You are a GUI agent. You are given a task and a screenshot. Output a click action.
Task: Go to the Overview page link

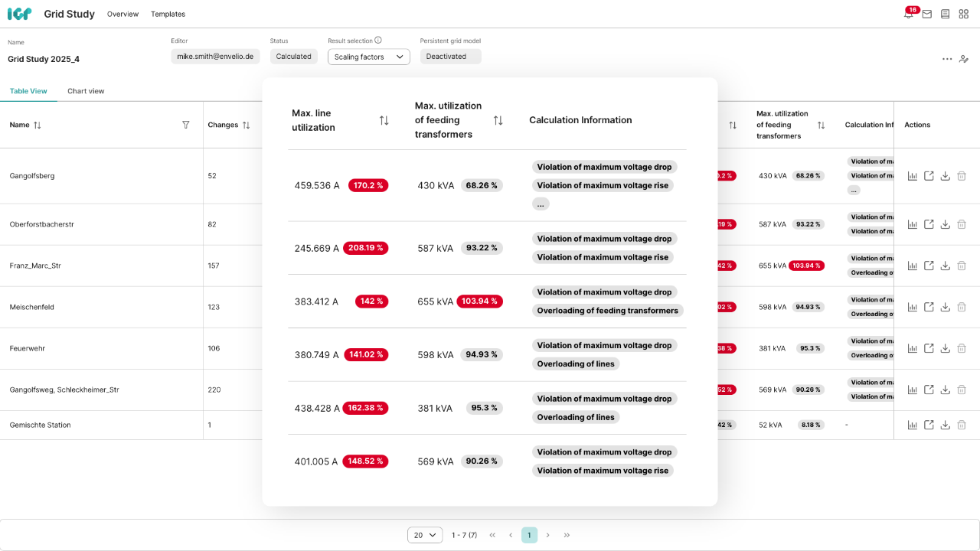tap(122, 14)
